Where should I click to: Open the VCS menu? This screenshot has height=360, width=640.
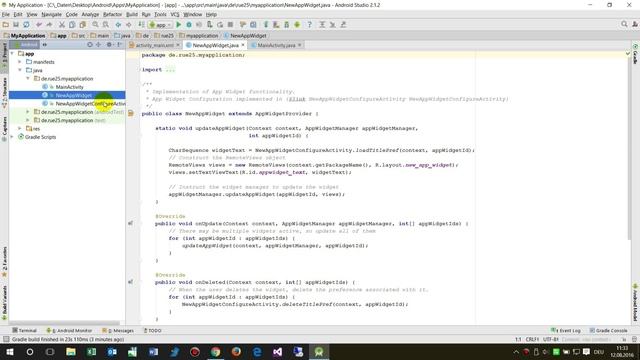point(175,14)
